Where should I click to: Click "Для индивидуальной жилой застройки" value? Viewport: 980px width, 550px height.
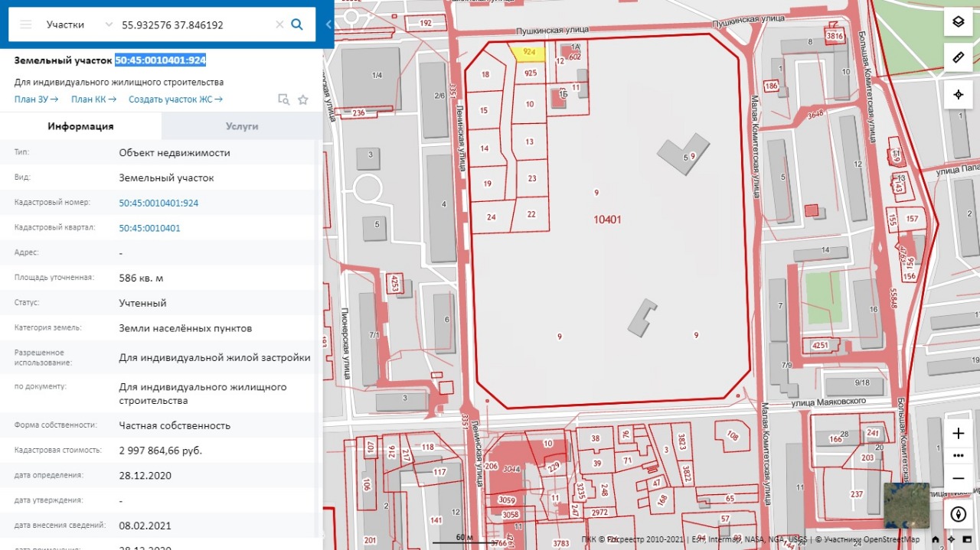214,357
